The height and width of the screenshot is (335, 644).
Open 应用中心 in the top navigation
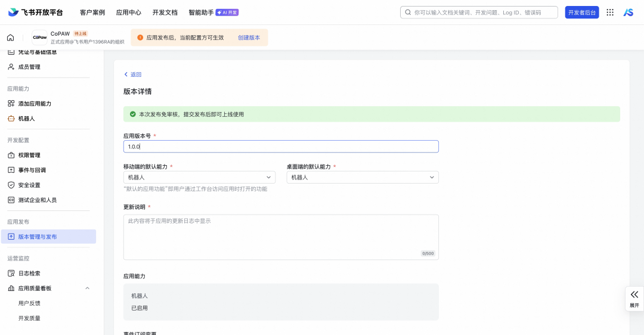click(128, 12)
